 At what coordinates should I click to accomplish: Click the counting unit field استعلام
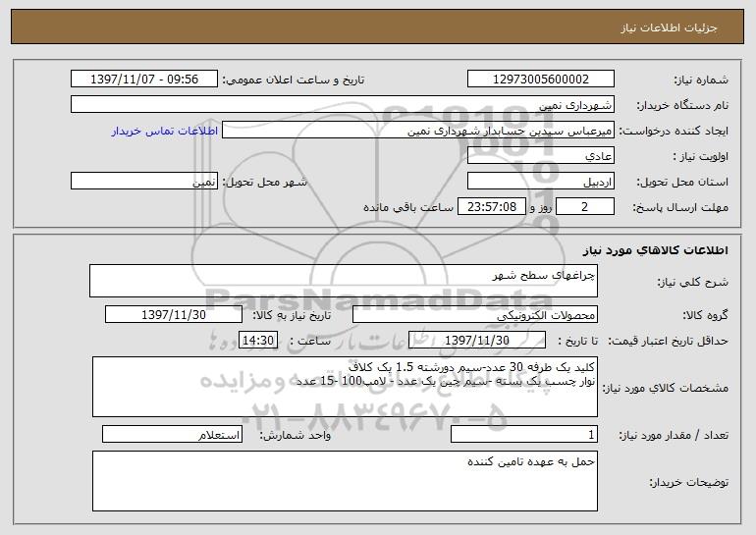pyautogui.click(x=172, y=434)
